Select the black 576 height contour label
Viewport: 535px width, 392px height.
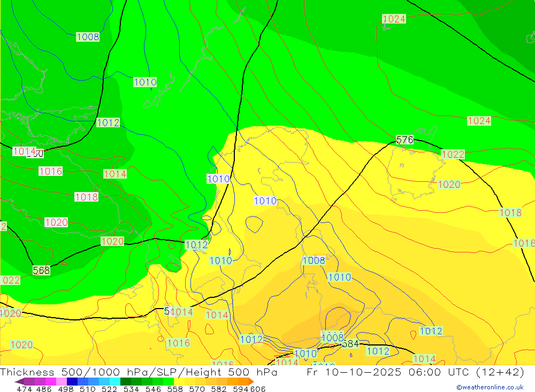point(404,140)
